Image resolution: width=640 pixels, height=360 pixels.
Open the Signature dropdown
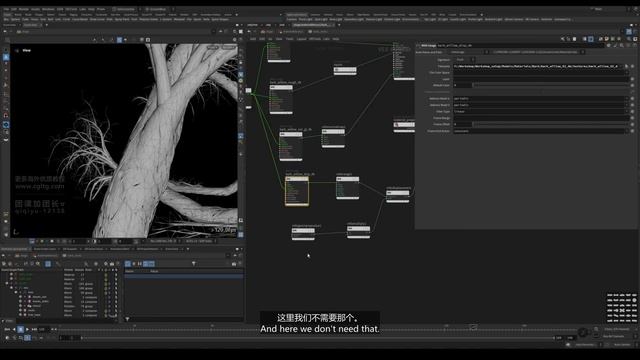464,60
